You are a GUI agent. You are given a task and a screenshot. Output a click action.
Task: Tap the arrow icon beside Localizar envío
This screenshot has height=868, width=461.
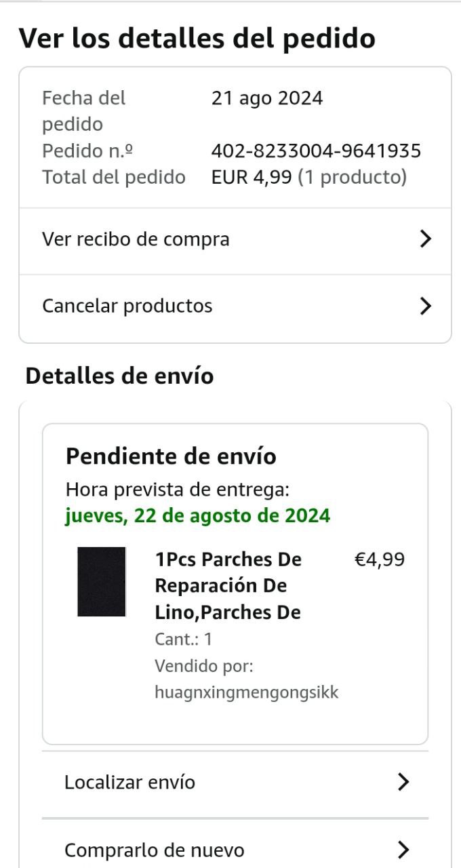tap(403, 782)
